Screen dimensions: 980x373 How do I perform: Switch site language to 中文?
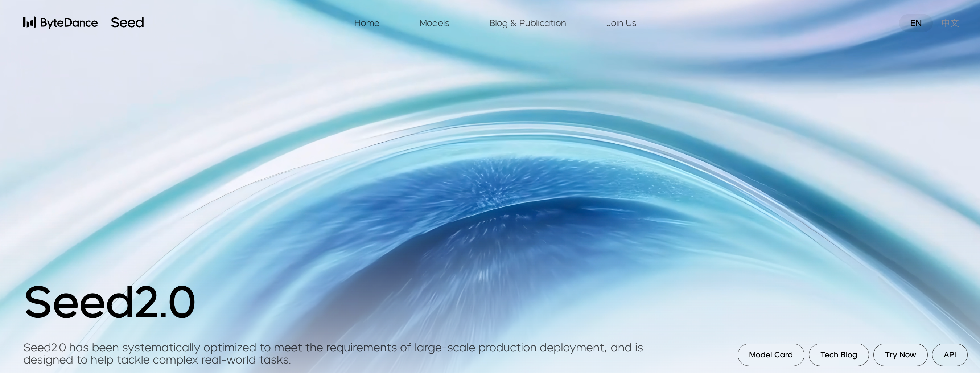point(950,23)
